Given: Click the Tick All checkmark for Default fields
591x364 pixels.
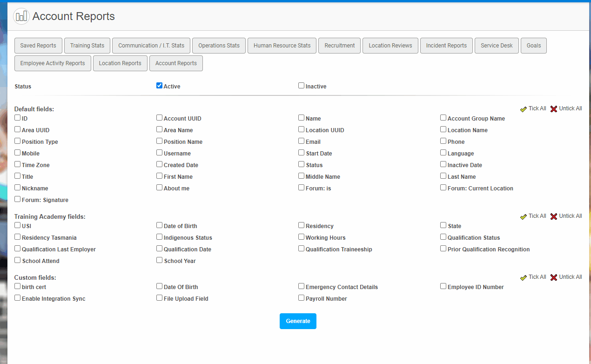Looking at the screenshot, I should (x=523, y=108).
